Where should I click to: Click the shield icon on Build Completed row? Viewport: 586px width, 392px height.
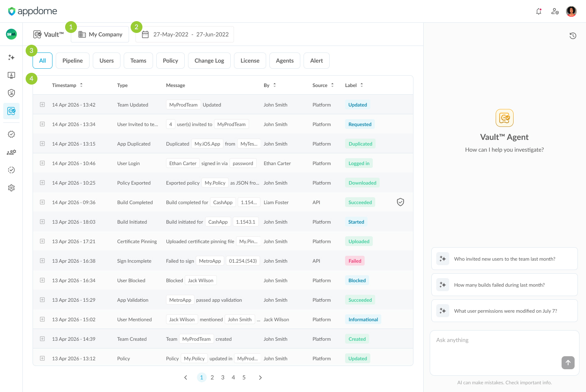400,202
